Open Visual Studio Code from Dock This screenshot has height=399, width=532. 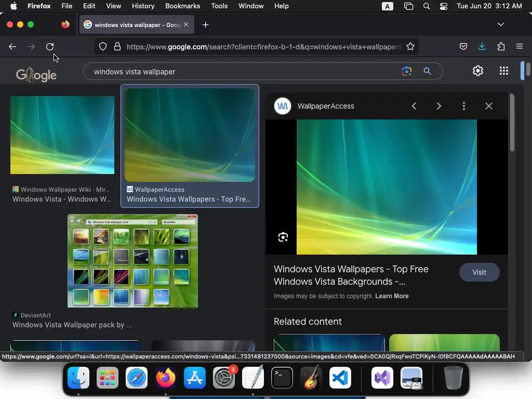[340, 378]
